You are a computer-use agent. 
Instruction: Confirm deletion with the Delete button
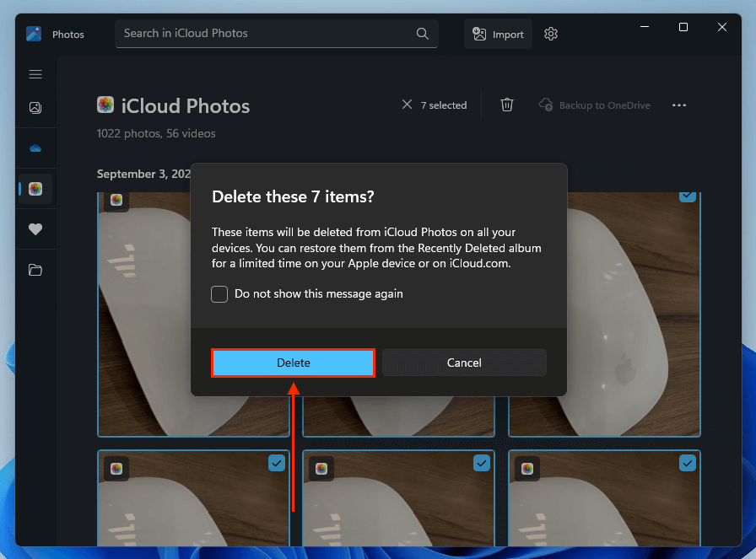[x=293, y=363]
